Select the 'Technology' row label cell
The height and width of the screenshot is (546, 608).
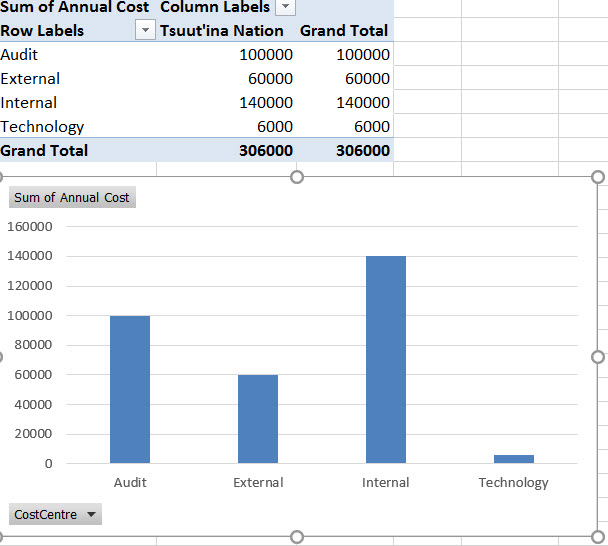click(78, 126)
